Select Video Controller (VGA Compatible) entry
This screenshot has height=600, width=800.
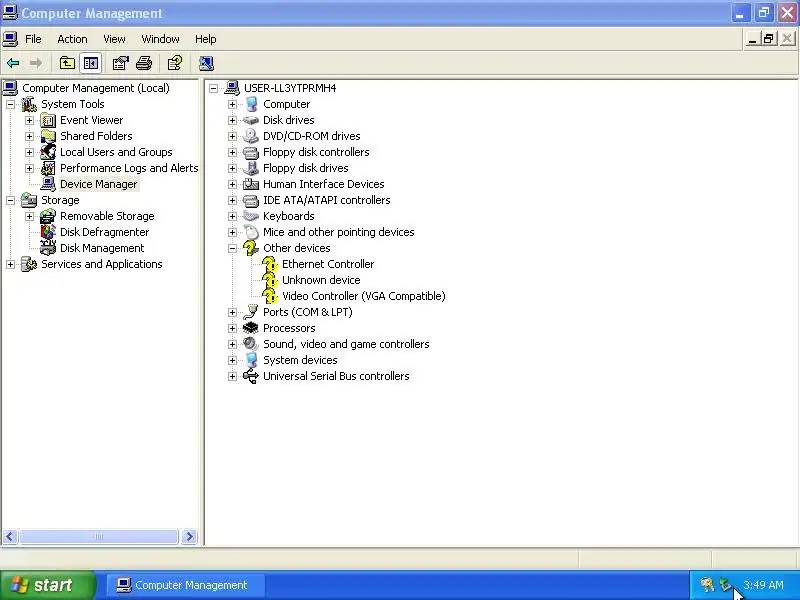tap(363, 296)
